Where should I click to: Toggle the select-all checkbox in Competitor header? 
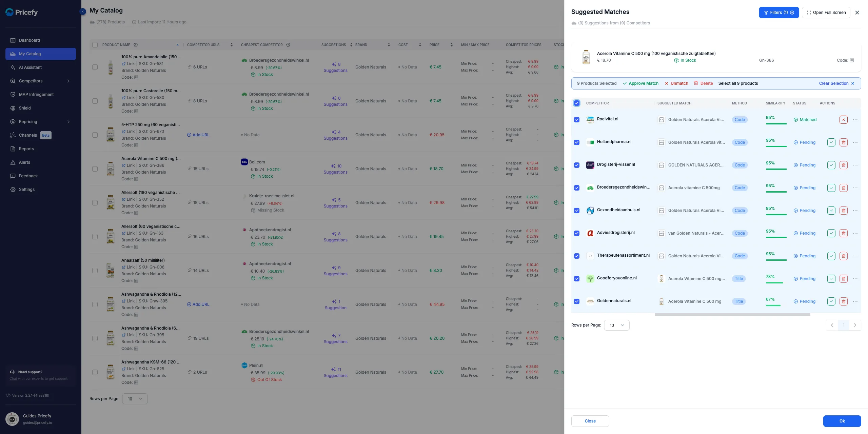click(x=577, y=103)
